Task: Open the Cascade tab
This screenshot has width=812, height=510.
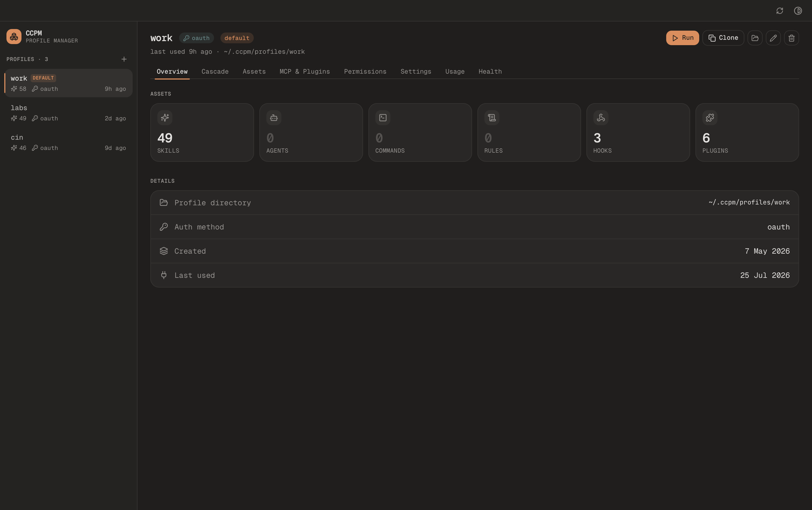Action: [215, 71]
